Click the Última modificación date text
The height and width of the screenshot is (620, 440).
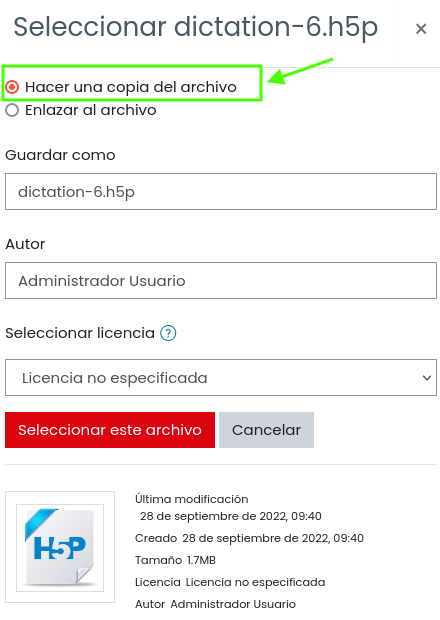pyautogui.click(x=230, y=516)
